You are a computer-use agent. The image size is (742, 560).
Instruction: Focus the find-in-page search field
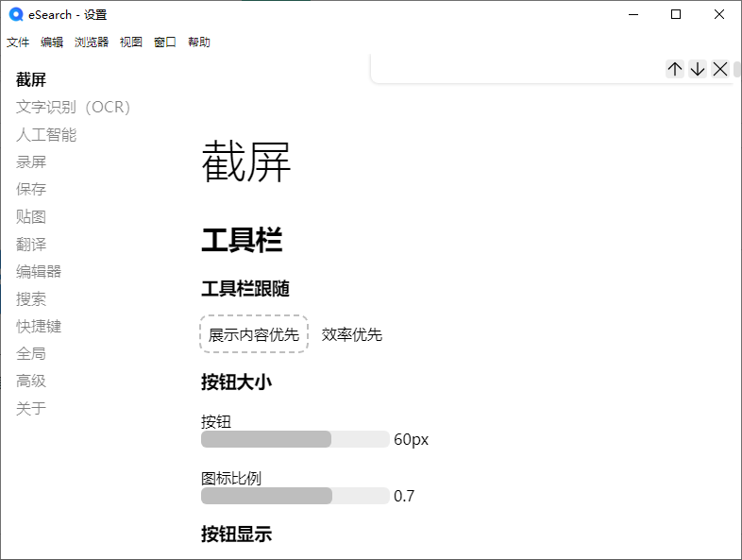click(519, 69)
